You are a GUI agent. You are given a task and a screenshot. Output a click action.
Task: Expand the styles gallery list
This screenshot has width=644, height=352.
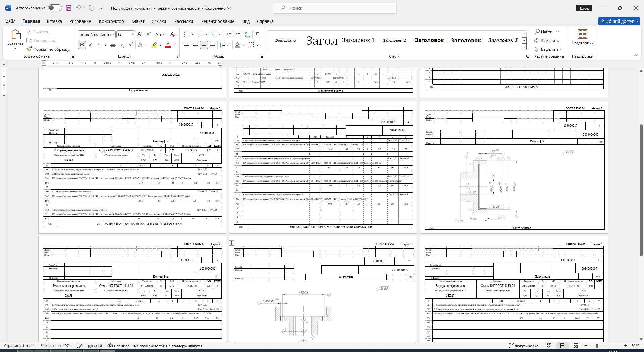[524, 47]
